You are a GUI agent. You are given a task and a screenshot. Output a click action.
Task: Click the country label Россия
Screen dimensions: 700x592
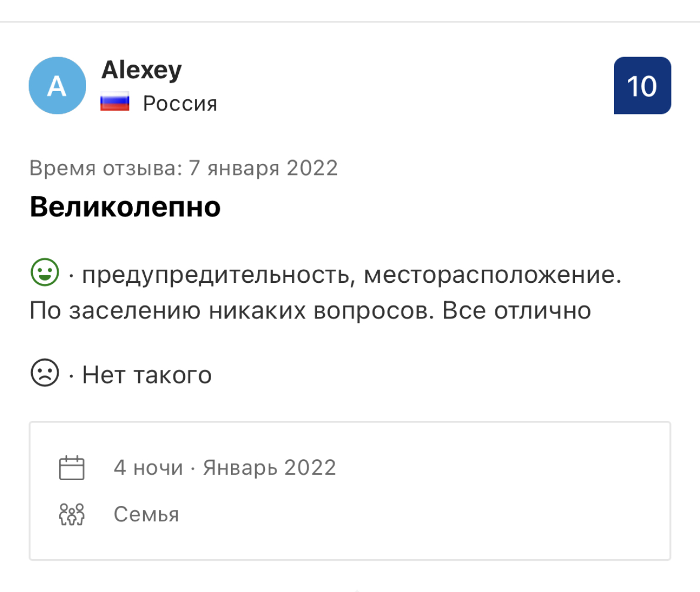tap(180, 103)
